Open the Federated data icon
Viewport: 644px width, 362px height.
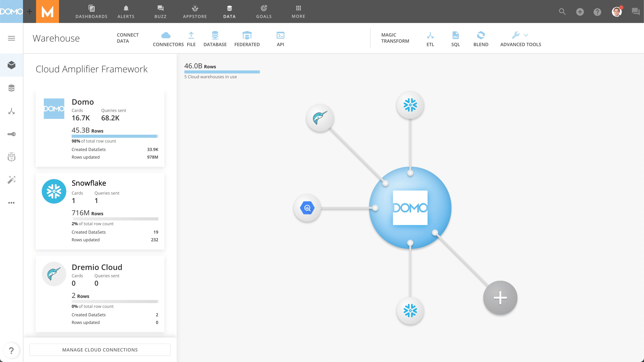click(x=247, y=35)
